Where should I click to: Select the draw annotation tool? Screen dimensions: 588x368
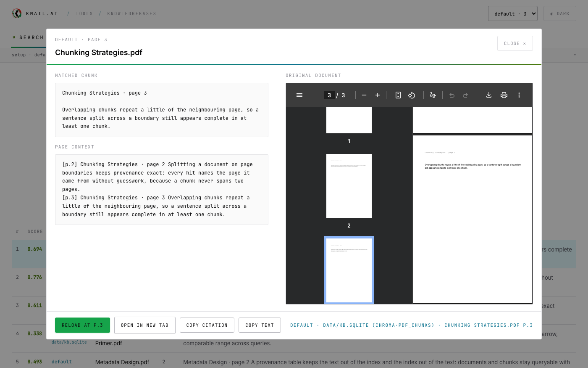tap(433, 95)
